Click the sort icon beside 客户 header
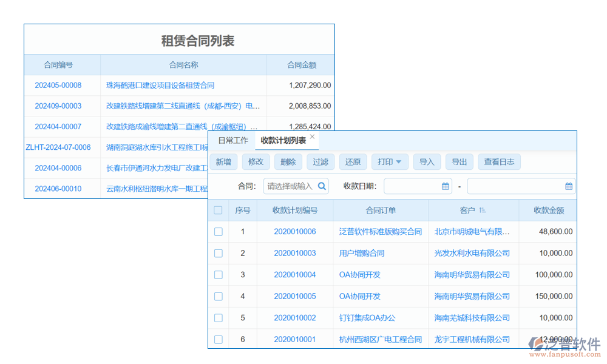 coord(483,211)
